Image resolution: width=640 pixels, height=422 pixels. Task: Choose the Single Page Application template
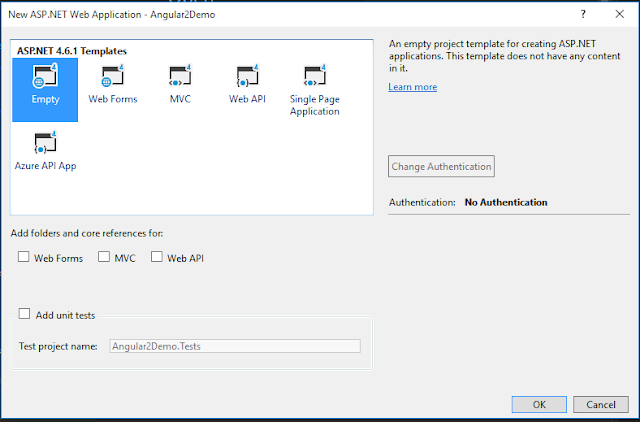point(315,91)
